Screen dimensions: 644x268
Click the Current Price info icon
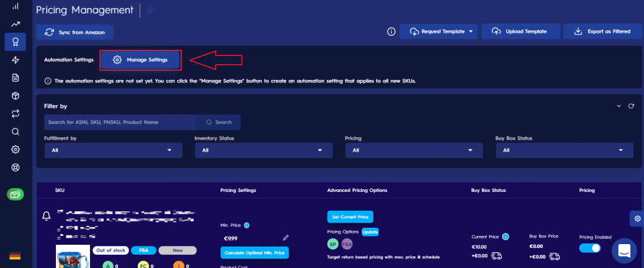[x=506, y=237]
